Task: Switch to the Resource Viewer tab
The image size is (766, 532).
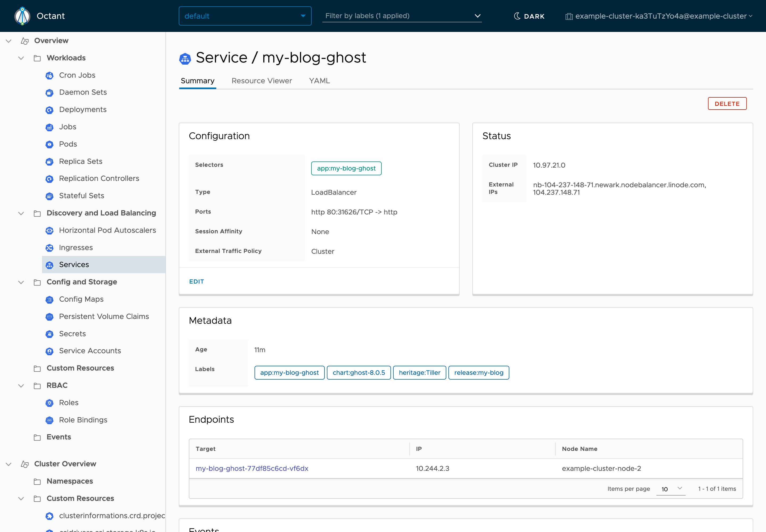Action: [261, 80]
